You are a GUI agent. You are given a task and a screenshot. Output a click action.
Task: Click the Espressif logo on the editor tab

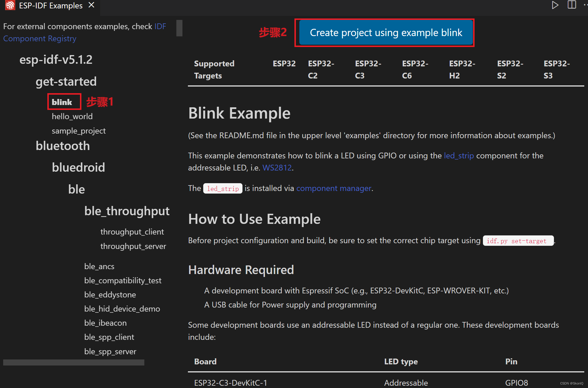(10, 5)
